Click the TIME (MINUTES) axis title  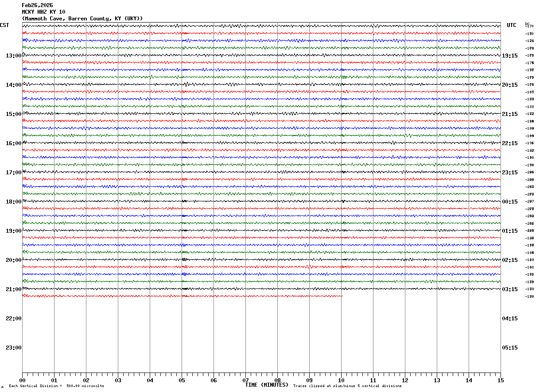pos(267,385)
